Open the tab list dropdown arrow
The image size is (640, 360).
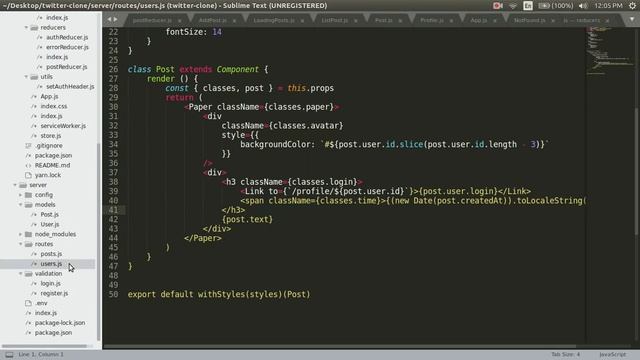coord(631,19)
